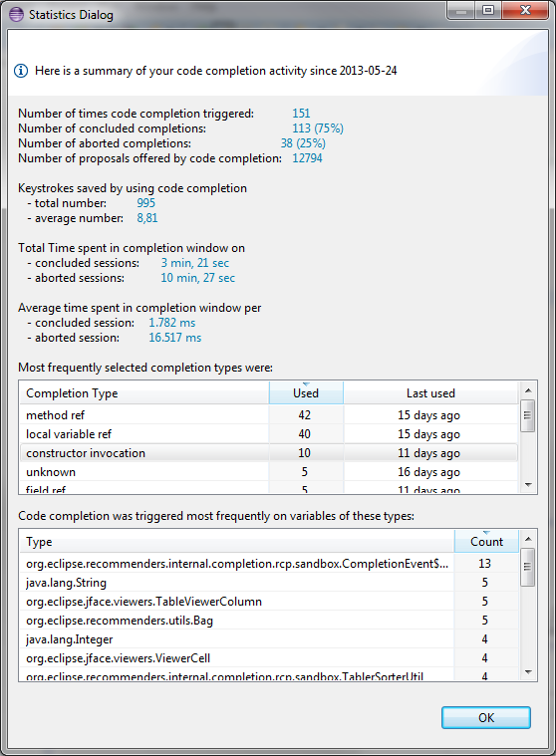This screenshot has height=756, width=556.
Task: Select the method ref row
Action: pyautogui.click(x=269, y=415)
